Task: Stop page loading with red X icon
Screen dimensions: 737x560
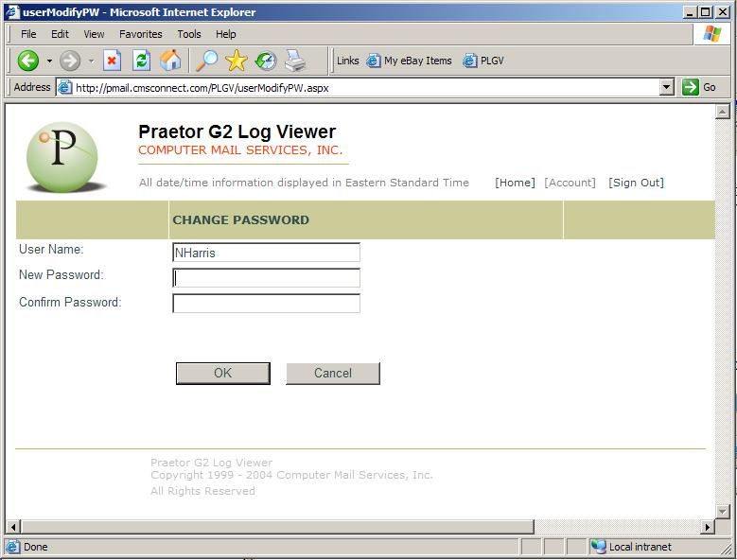Action: (112, 61)
